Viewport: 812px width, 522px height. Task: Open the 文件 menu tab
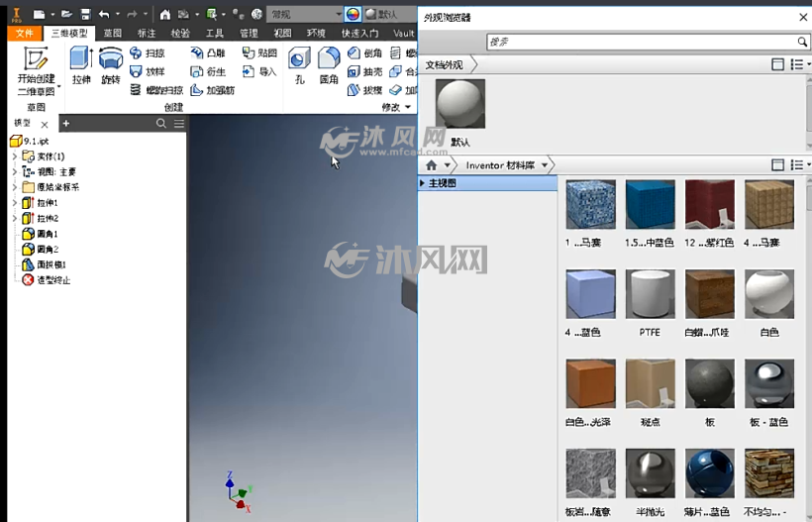[25, 33]
